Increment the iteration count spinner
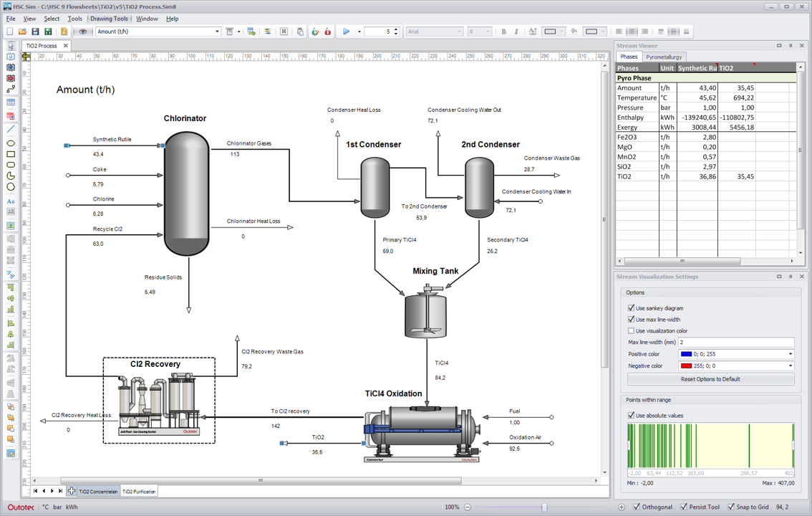 [396, 29]
